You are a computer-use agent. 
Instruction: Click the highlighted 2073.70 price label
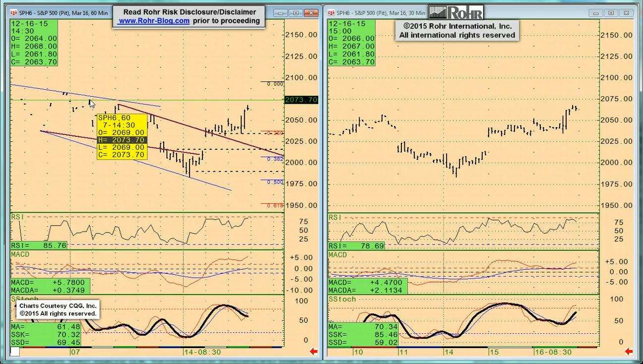click(301, 100)
